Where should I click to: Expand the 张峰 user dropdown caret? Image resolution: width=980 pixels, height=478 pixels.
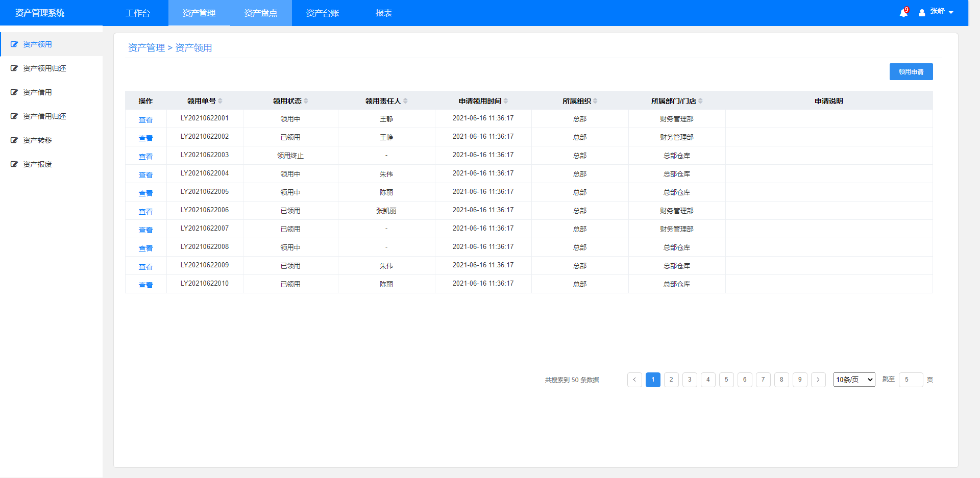pos(951,13)
